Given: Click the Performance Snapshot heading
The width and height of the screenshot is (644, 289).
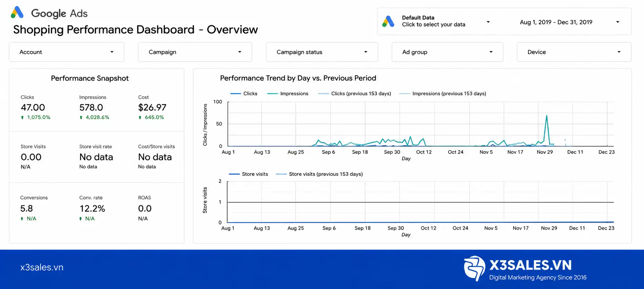Looking at the screenshot, I should click(x=90, y=78).
